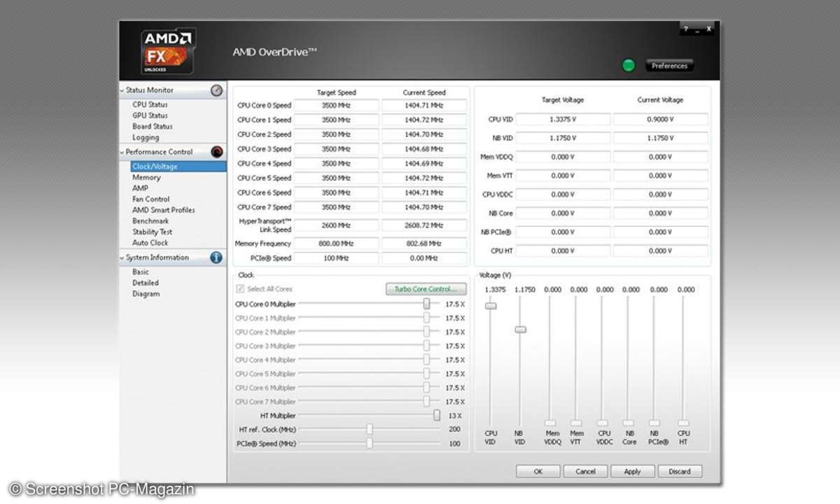Screen dimensions: 840x504
Task: Open the system Diagram page
Action: tap(146, 294)
